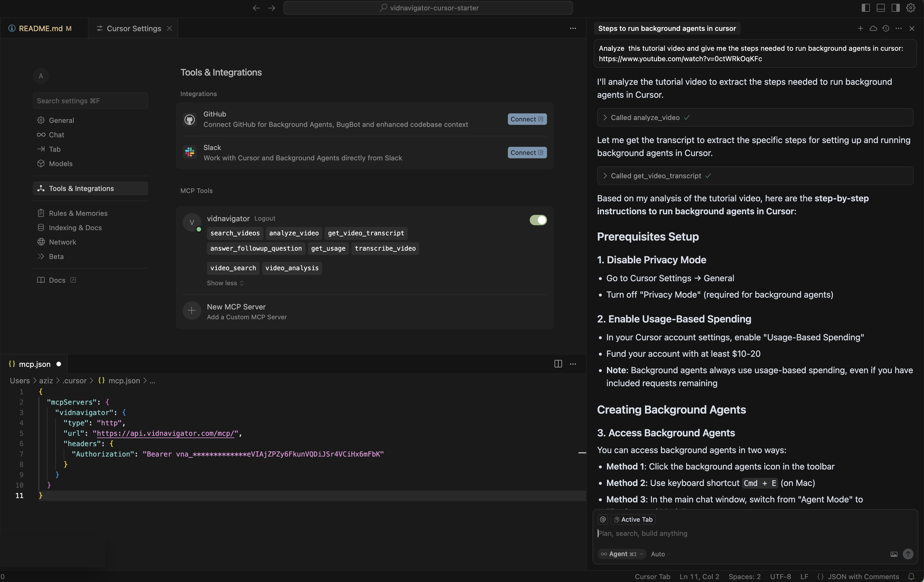The image size is (924, 582).
Task: Split the mcp.json editor
Action: coord(558,364)
